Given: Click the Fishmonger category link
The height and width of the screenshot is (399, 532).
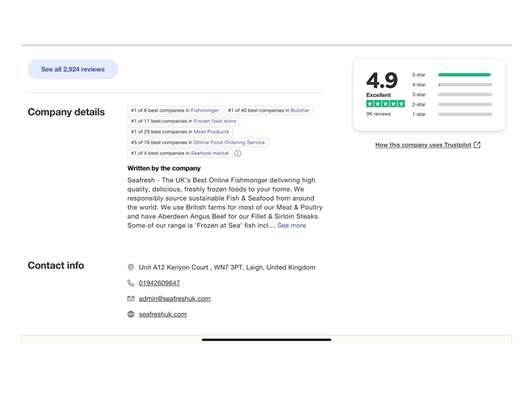Looking at the screenshot, I should coord(205,110).
